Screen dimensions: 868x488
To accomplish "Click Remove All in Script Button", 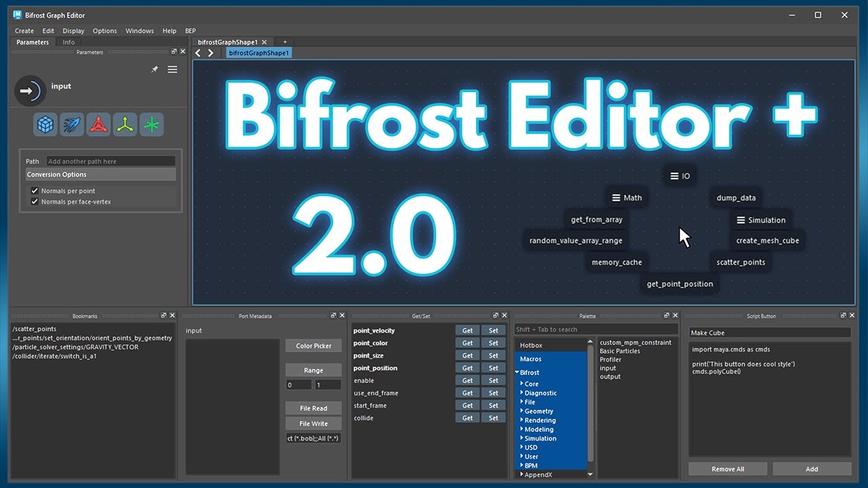I will pos(728,469).
